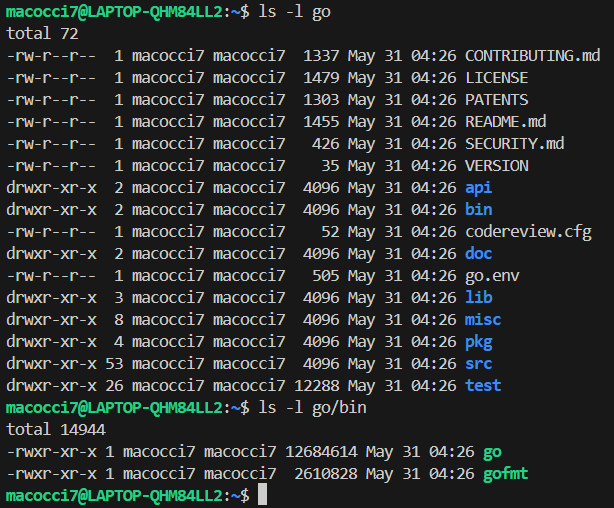Click the blue bin directory name
This screenshot has height=508, width=614.
(x=479, y=210)
